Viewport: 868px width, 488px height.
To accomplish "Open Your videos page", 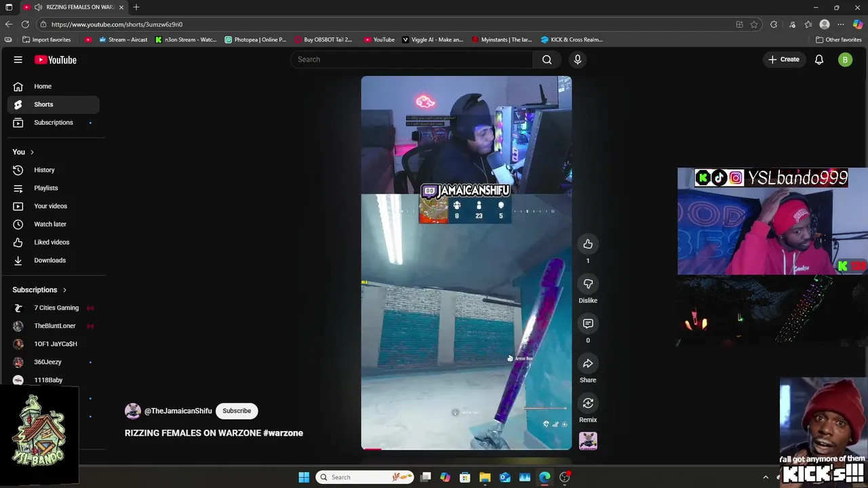I will click(53, 206).
